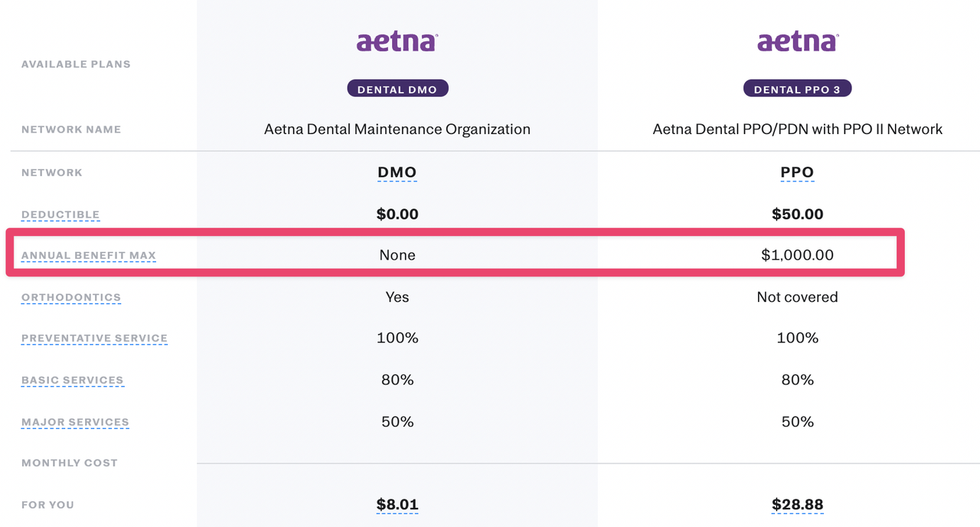The height and width of the screenshot is (527, 980).
Task: Click the $50.00 deductible value for PPO
Action: (x=797, y=214)
